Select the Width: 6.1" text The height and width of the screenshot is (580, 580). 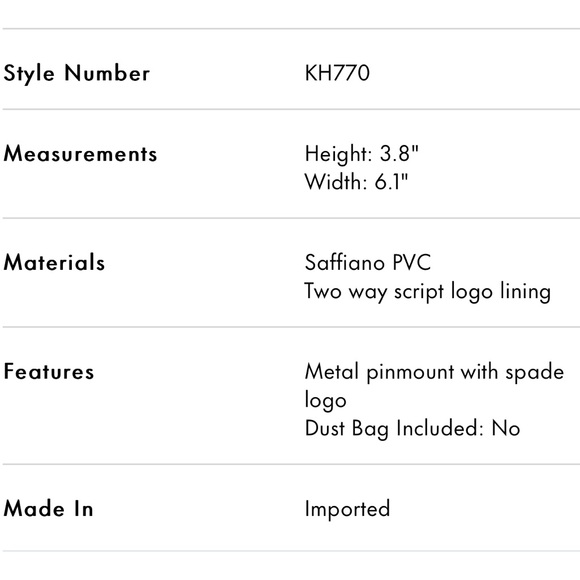[356, 182]
